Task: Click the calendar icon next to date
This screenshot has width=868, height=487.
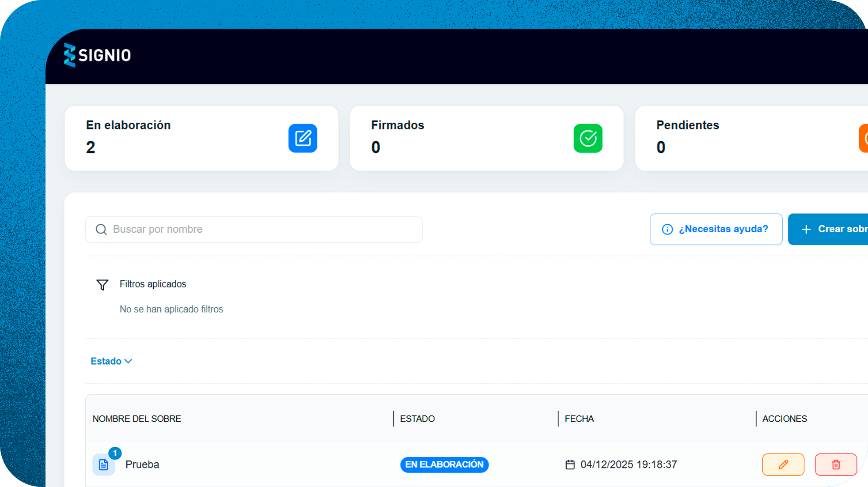Action: point(570,464)
